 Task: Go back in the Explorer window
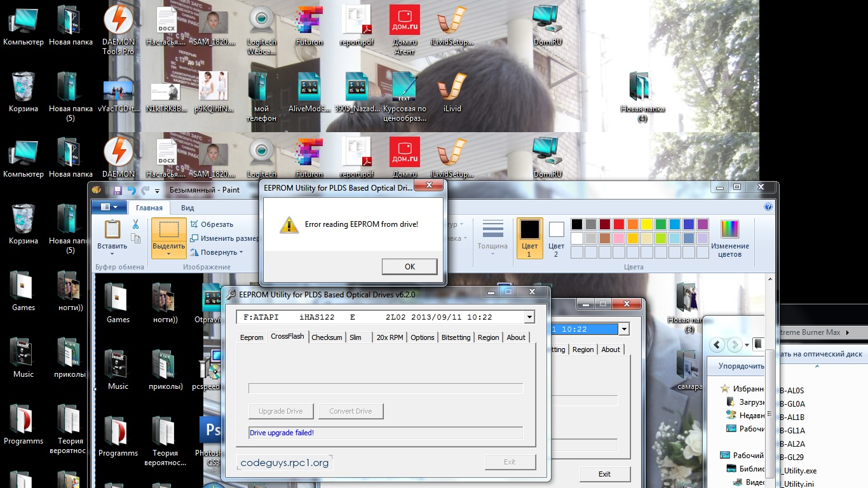click(717, 345)
